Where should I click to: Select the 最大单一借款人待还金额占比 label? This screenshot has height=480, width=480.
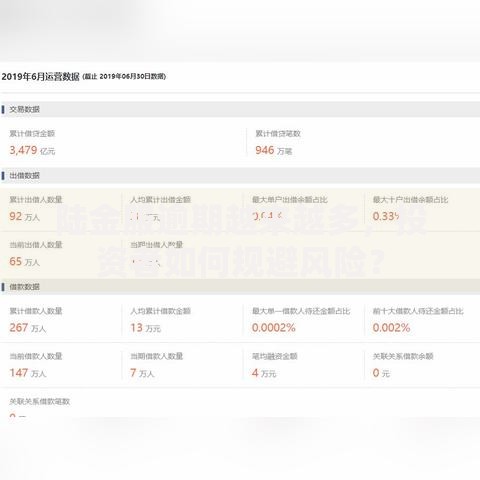(301, 311)
